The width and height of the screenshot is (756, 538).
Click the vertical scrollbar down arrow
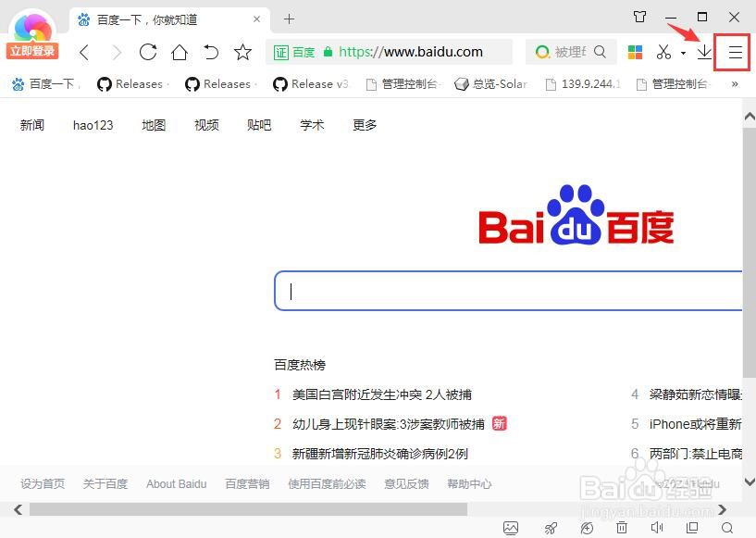[x=750, y=482]
